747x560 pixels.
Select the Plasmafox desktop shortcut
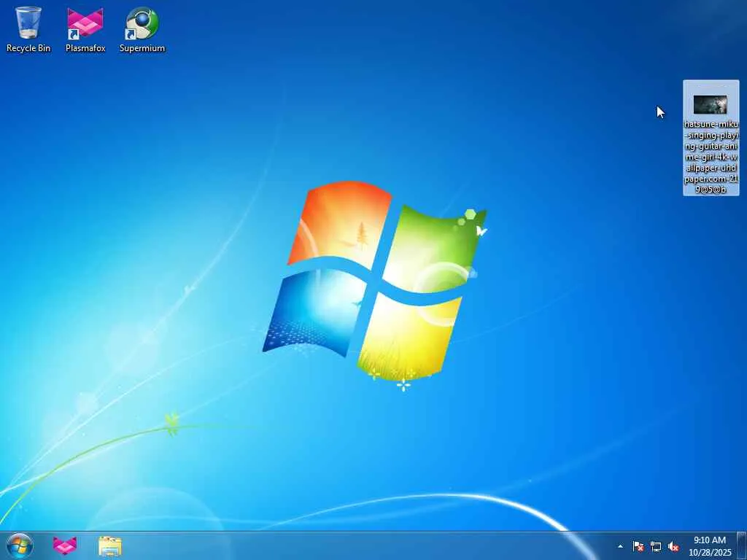[x=85, y=29]
